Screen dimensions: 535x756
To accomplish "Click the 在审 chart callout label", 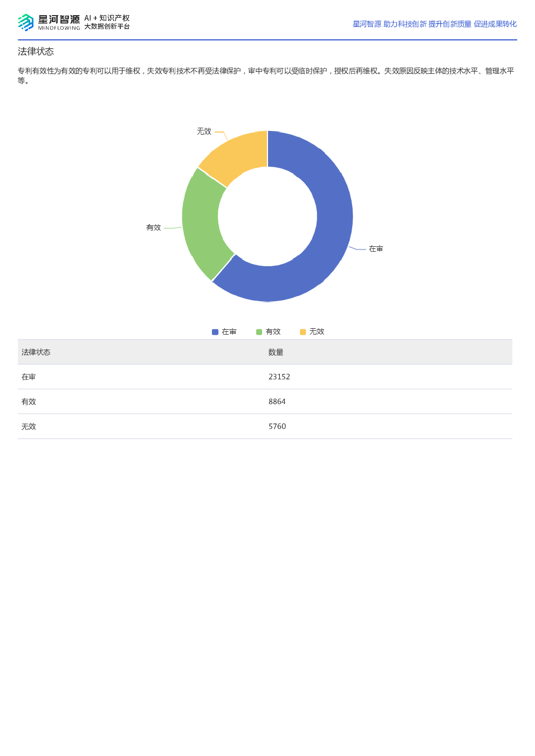I will [376, 249].
